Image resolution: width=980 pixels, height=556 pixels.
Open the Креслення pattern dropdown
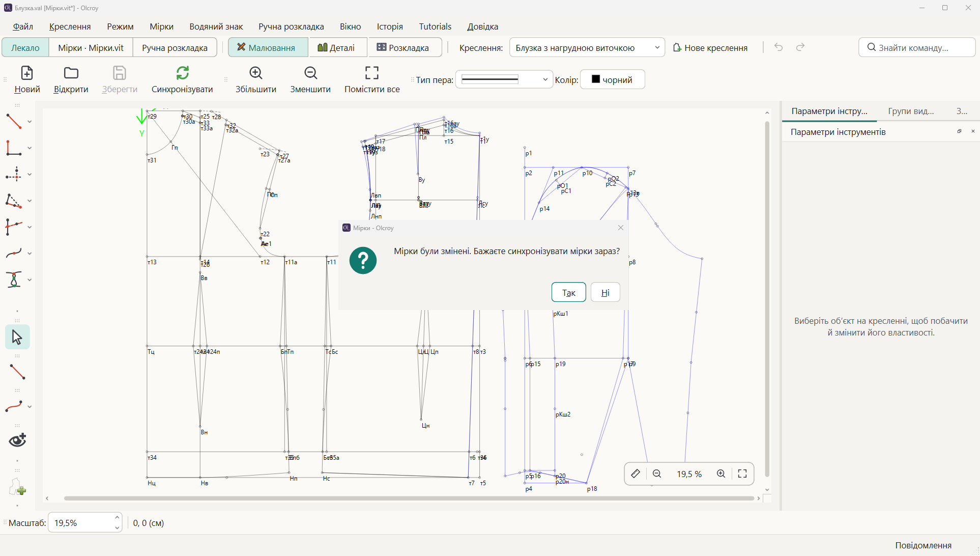coord(587,47)
